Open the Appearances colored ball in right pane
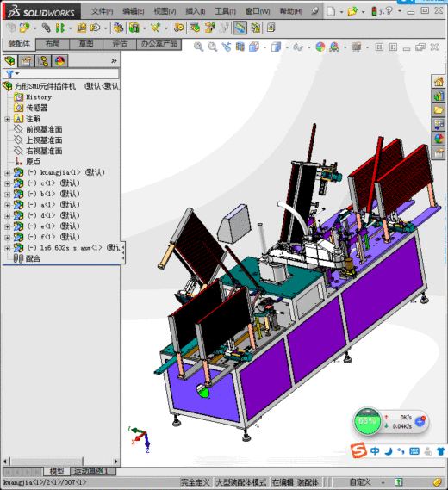Screen dimensions: 448x490 [x=439, y=139]
